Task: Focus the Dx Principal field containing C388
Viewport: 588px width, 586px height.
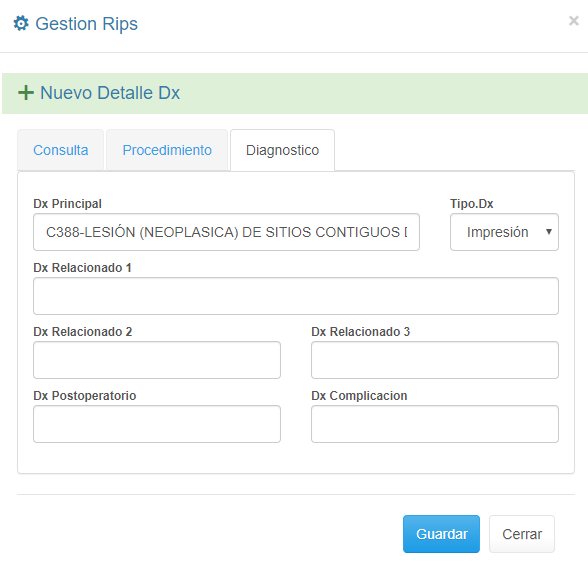Action: [226, 232]
